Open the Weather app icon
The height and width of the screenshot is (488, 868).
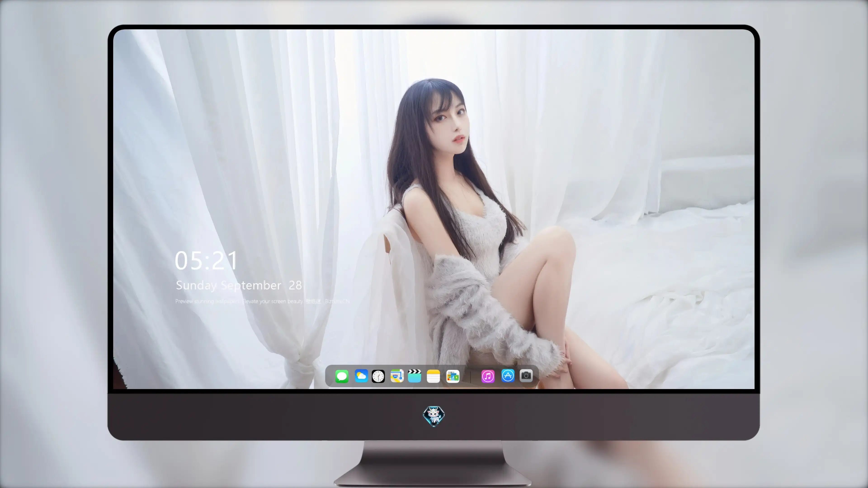tap(361, 375)
